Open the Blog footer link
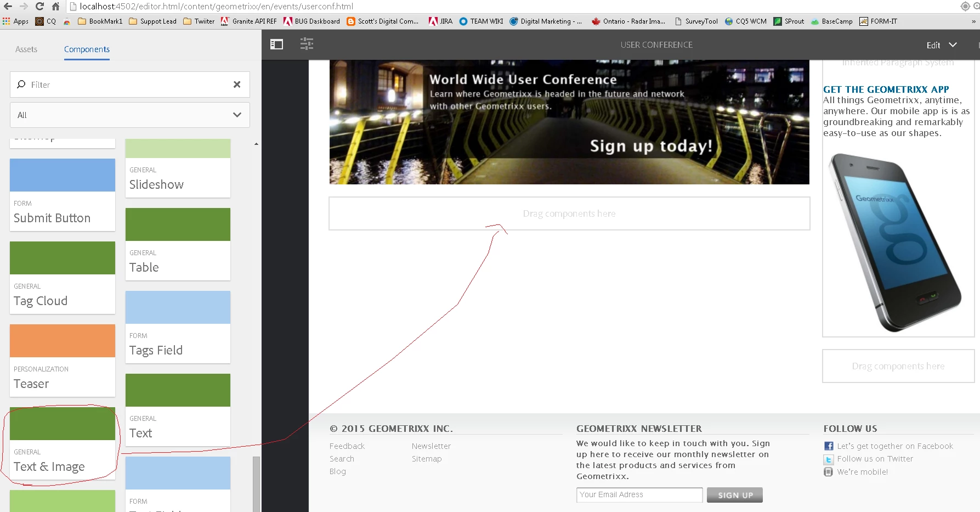Screen dimensions: 980x512 click(338, 471)
